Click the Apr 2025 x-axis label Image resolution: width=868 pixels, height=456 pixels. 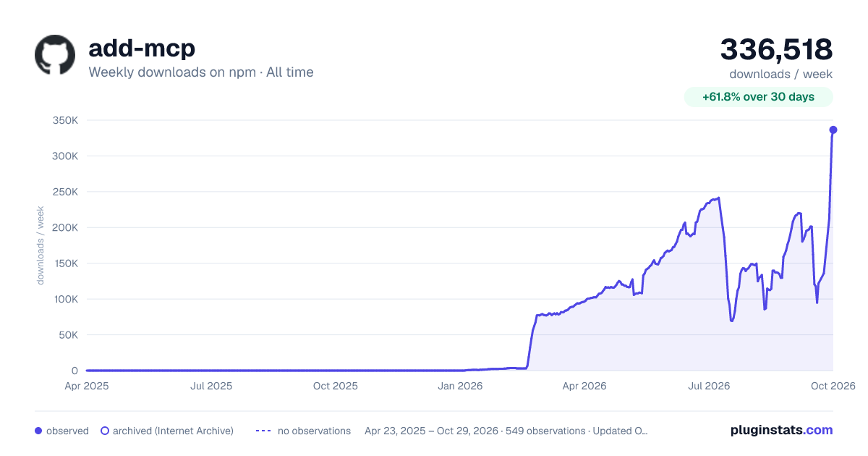(87, 386)
